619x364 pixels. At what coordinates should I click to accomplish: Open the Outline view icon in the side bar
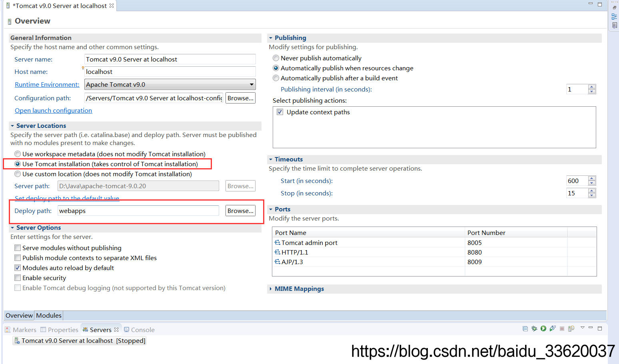pyautogui.click(x=615, y=16)
